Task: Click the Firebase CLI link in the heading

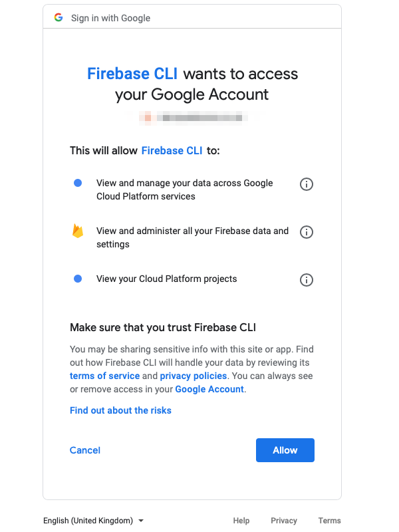Action: (x=132, y=74)
